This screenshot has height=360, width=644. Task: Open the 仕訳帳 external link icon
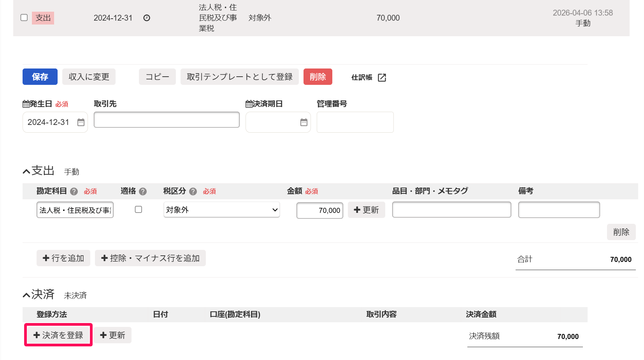(x=382, y=77)
